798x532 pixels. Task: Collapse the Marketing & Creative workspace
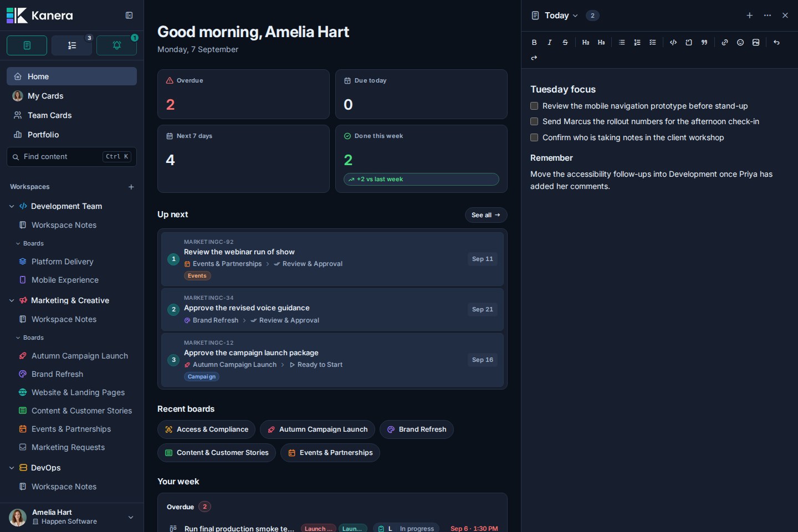[12, 300]
